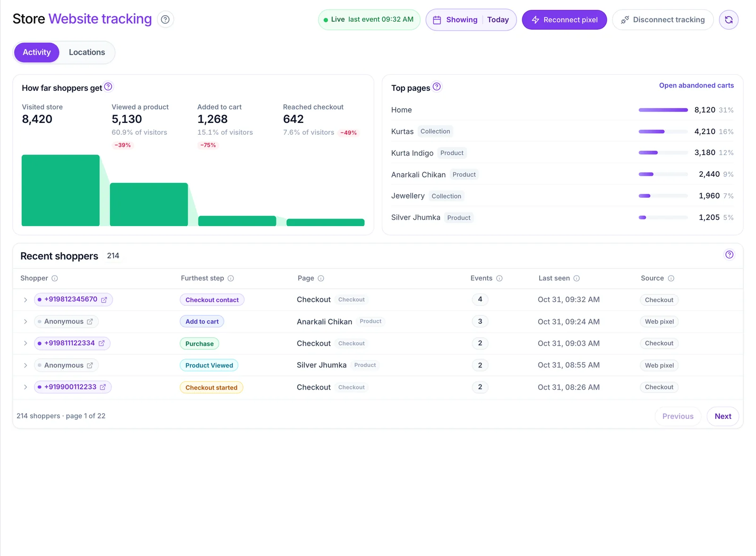Expand the Anonymous row seen 08:55 AM
The height and width of the screenshot is (556, 756).
(26, 365)
